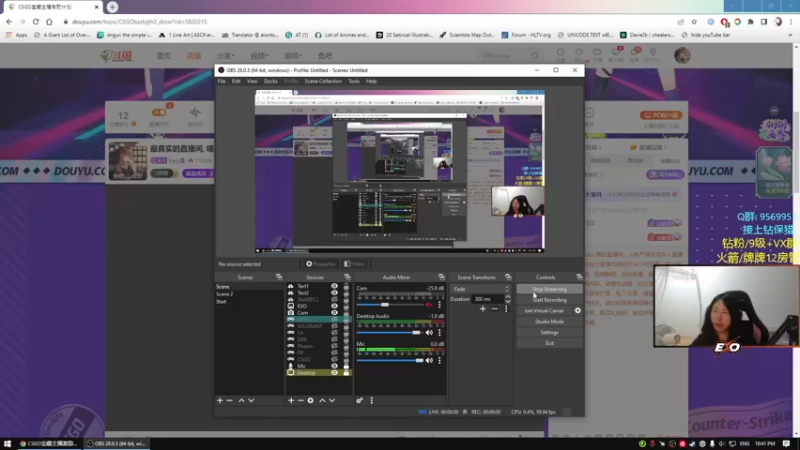Unmute the Cam audio channel speaker icon

[x=429, y=305]
